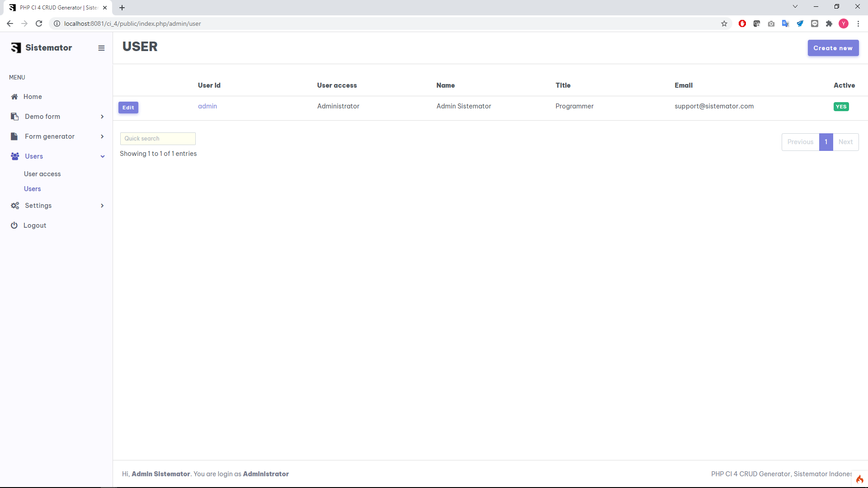
Task: Expand the Form generator submenu arrow
Action: [x=102, y=136]
